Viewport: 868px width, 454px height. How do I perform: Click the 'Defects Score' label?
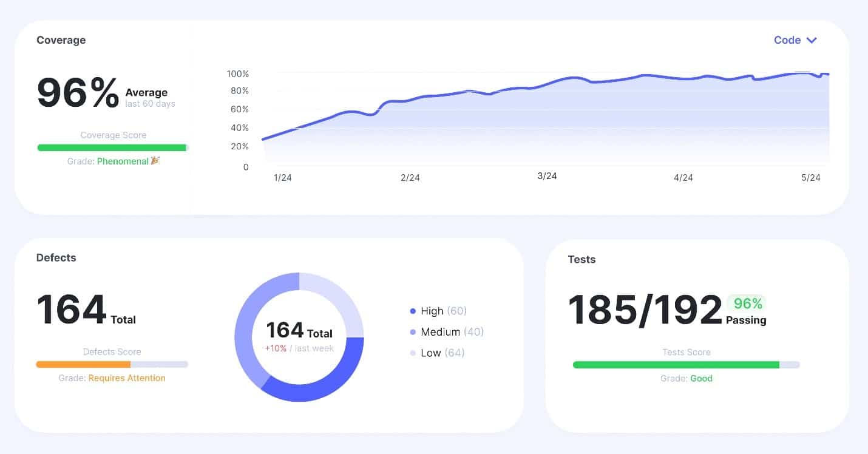click(112, 351)
